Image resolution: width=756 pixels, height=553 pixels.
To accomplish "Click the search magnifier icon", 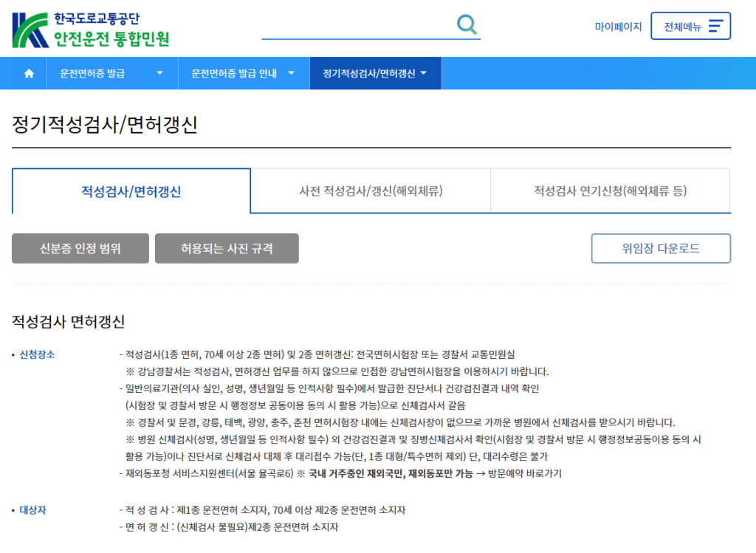I will click(467, 23).
